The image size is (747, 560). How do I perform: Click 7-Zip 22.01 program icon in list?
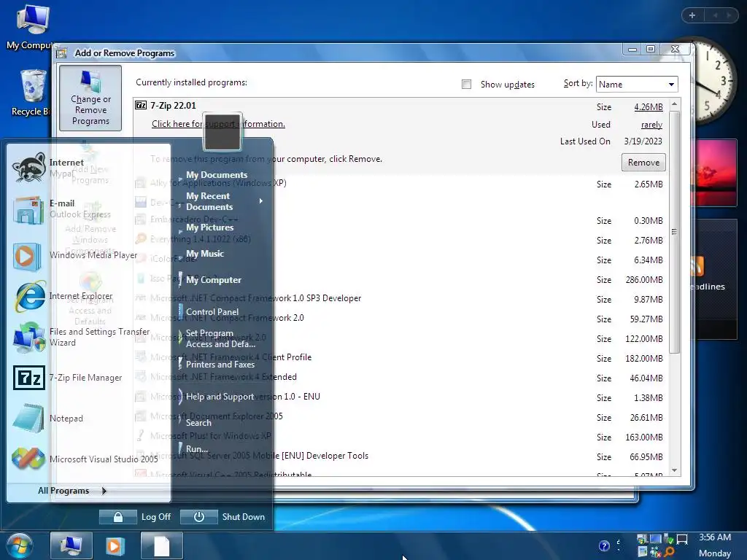[141, 105]
